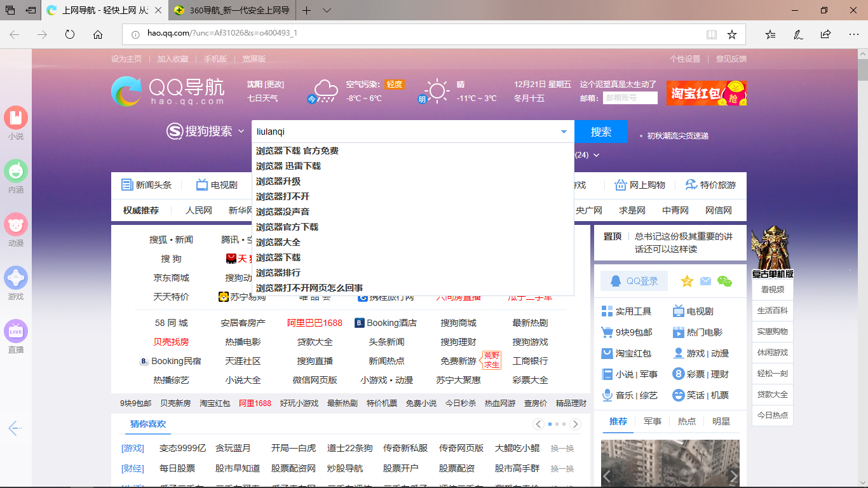Click next arrow in 猜你喜欢 pager
The image size is (868, 488).
[x=575, y=424]
